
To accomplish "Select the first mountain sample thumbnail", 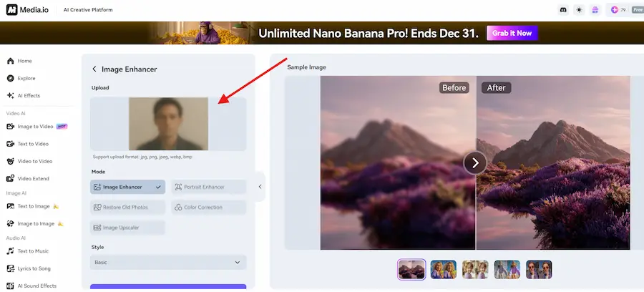I will point(411,269).
